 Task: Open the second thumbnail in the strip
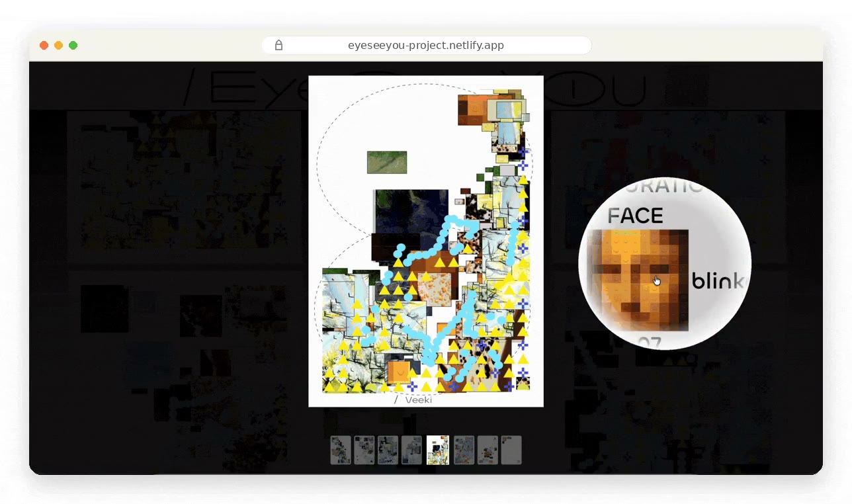(x=364, y=450)
